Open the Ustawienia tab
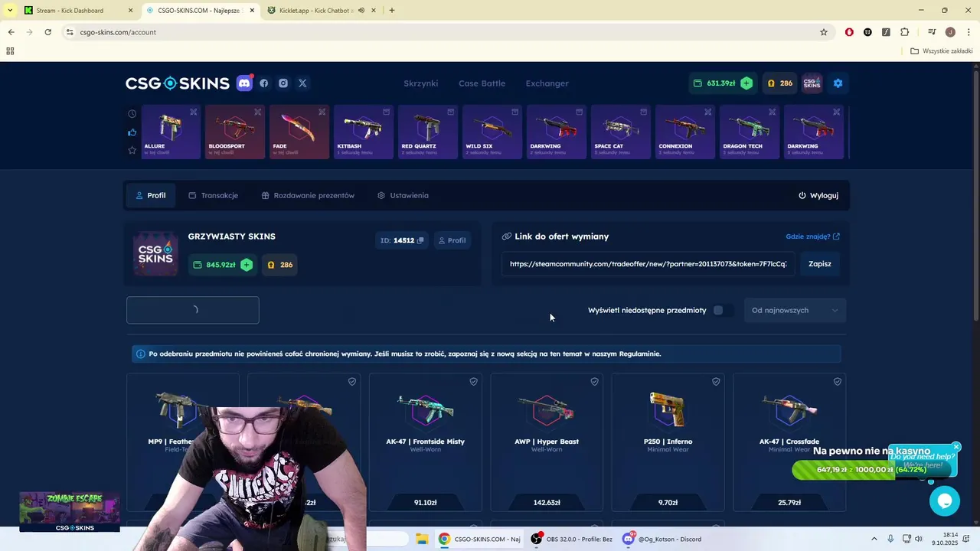Image resolution: width=980 pixels, height=551 pixels. 403,195
